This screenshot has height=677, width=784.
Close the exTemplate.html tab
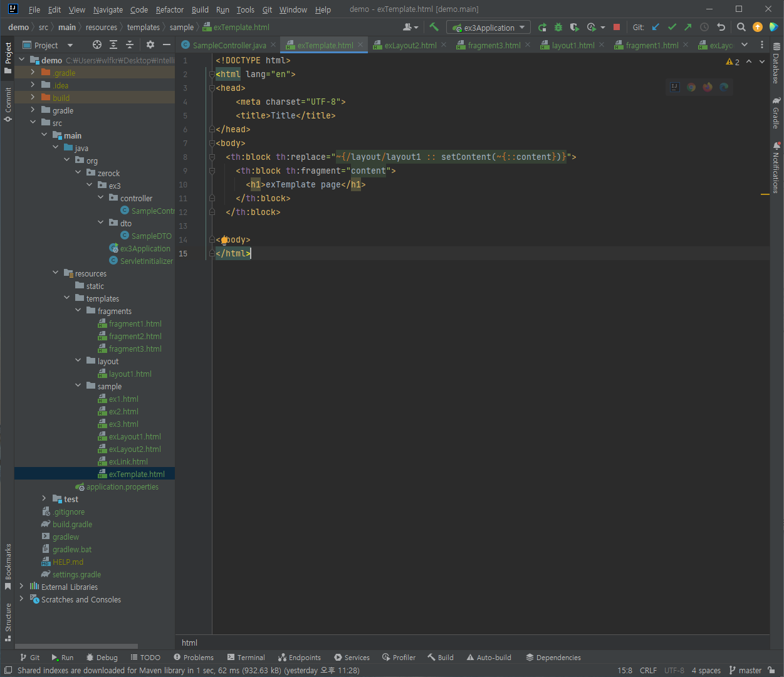tap(360, 45)
